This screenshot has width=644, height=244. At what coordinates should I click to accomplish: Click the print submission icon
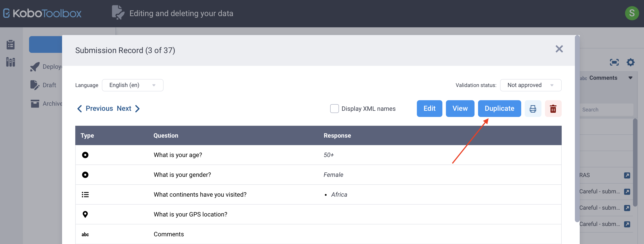point(533,109)
